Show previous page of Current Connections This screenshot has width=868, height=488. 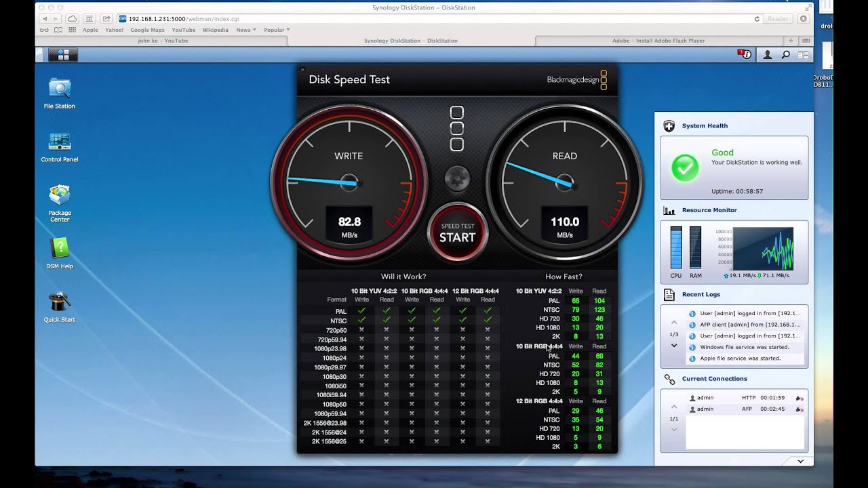[x=673, y=407]
